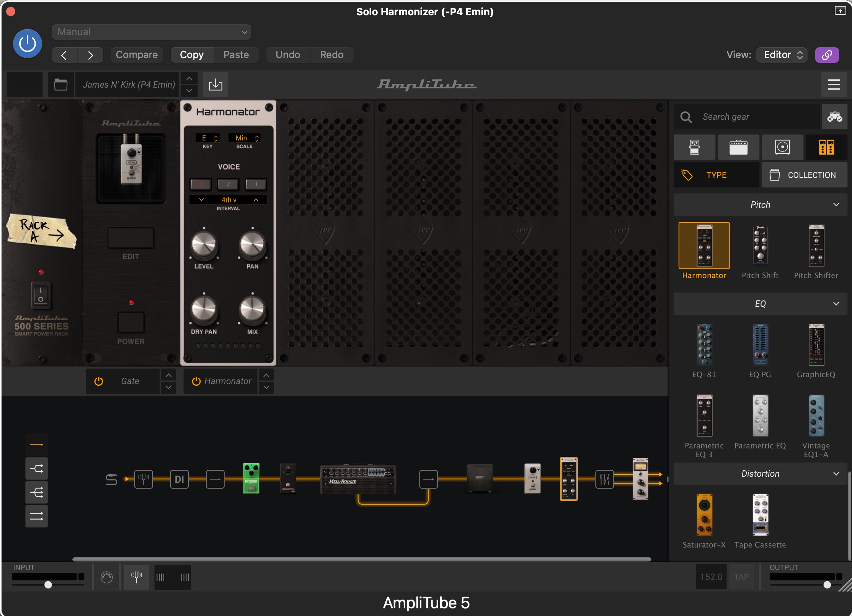Select the mixer block in chain
This screenshot has height=616, width=852.
click(604, 479)
